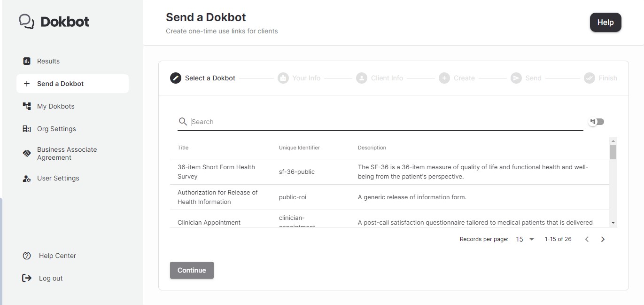This screenshot has height=305, width=644.
Task: Click the Client Info step label
Action: point(387,78)
